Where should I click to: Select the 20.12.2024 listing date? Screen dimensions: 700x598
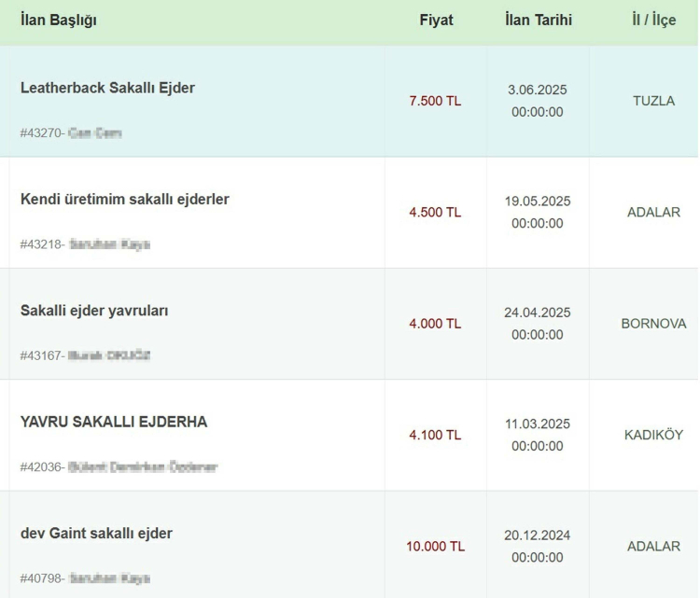538,535
